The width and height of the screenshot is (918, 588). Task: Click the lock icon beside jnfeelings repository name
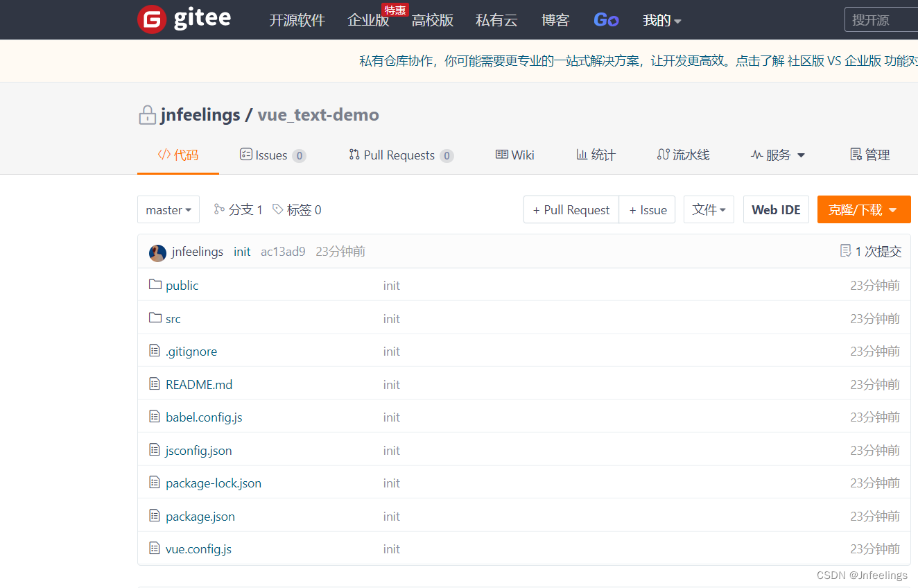tap(147, 115)
